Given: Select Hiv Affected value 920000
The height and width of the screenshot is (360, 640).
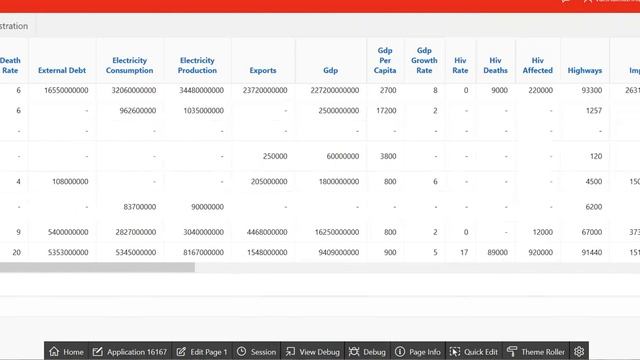Looking at the screenshot, I should [540, 253].
